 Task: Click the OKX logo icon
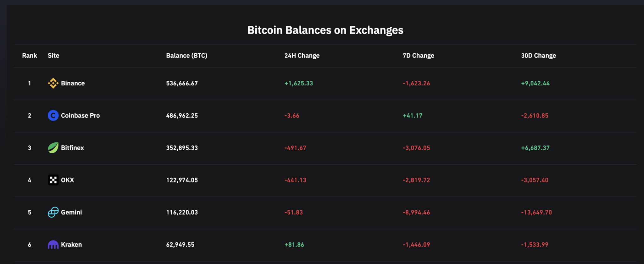tap(53, 180)
